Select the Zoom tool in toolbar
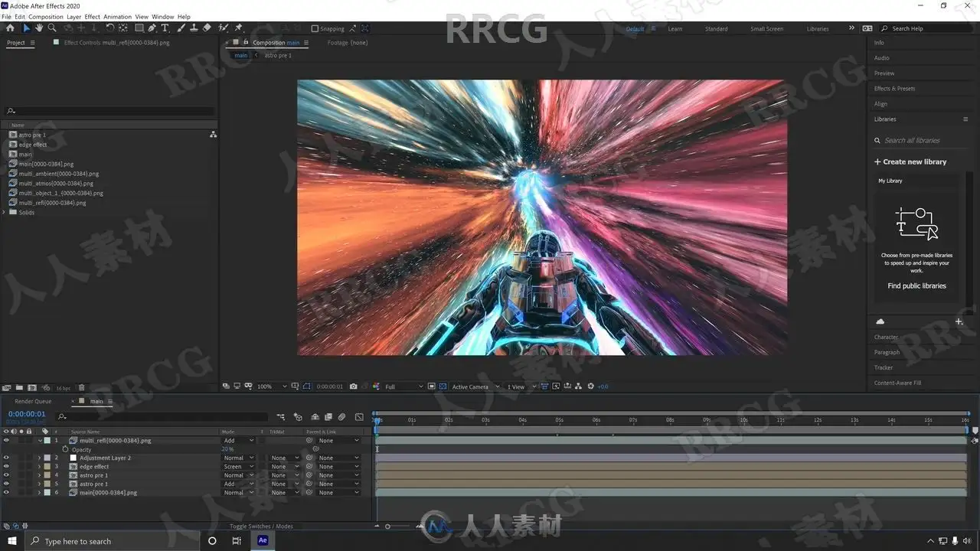This screenshot has height=551, width=980. pyautogui.click(x=52, y=28)
